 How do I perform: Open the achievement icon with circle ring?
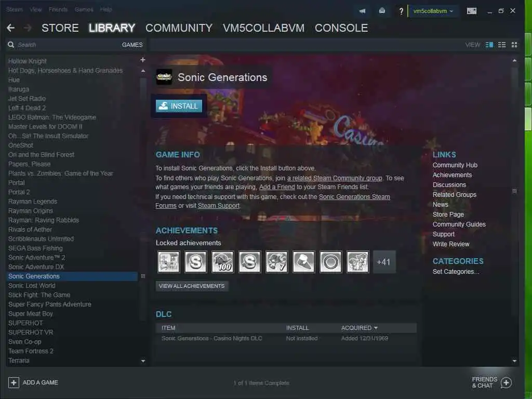330,262
